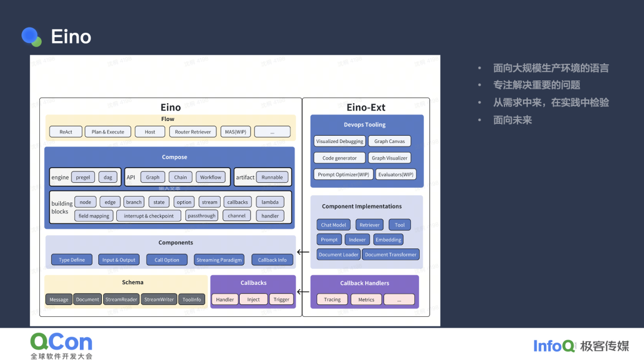Select the "Callback Info" component box
Screen dimensions: 644x364
(273, 260)
